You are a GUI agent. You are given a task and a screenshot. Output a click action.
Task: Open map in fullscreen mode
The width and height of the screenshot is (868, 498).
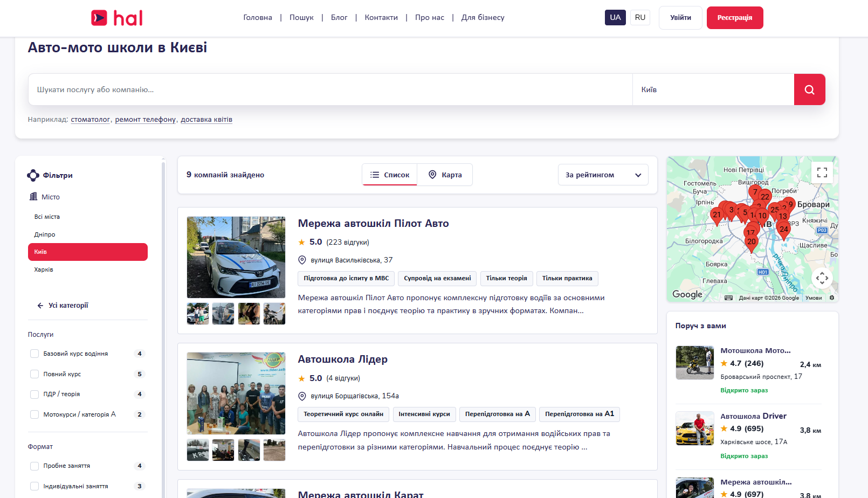(822, 172)
